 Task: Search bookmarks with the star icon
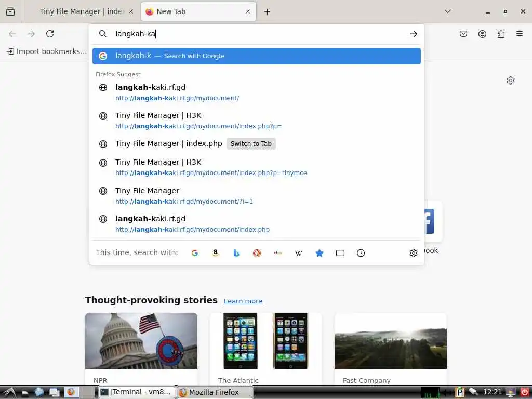click(x=320, y=253)
